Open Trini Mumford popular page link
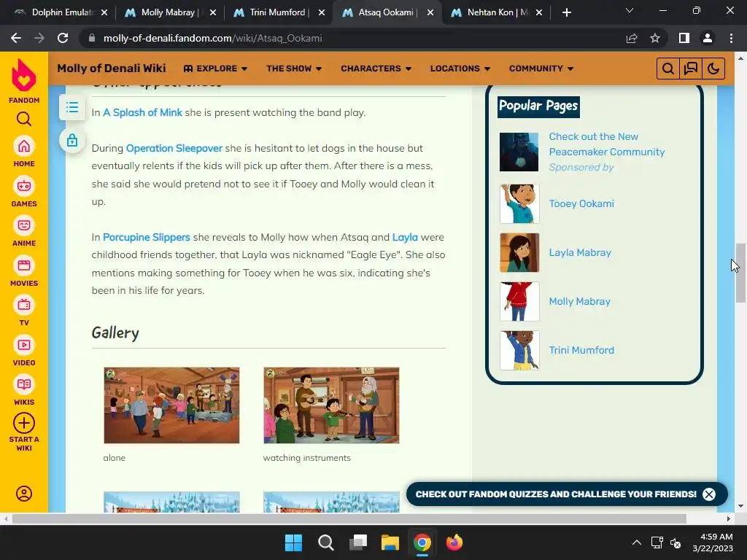Image resolution: width=747 pixels, height=560 pixels. [581, 350]
